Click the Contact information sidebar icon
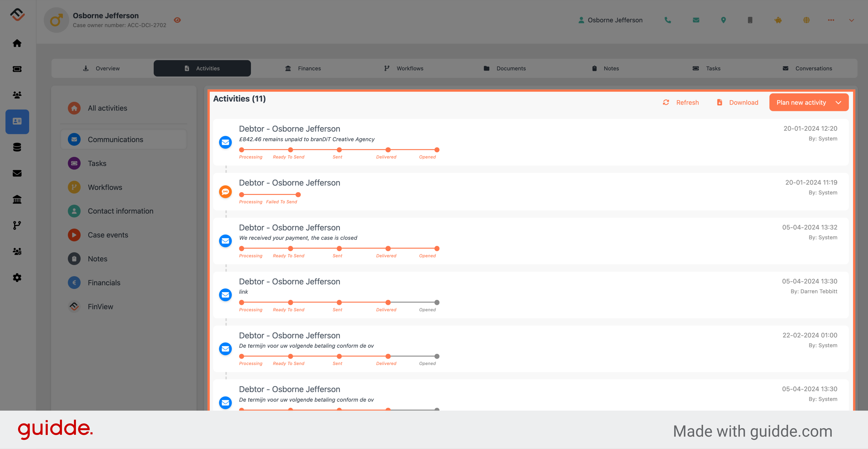 [74, 211]
